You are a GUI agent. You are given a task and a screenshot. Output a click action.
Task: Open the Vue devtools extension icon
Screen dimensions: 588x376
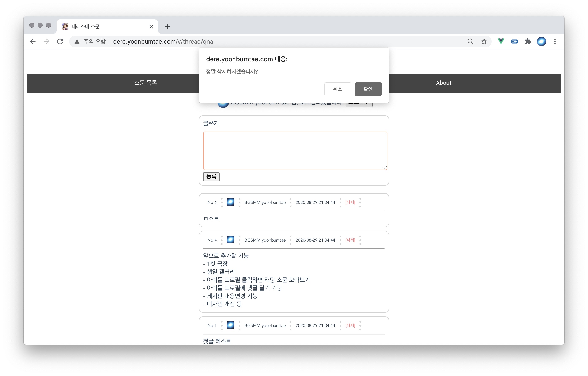point(501,41)
